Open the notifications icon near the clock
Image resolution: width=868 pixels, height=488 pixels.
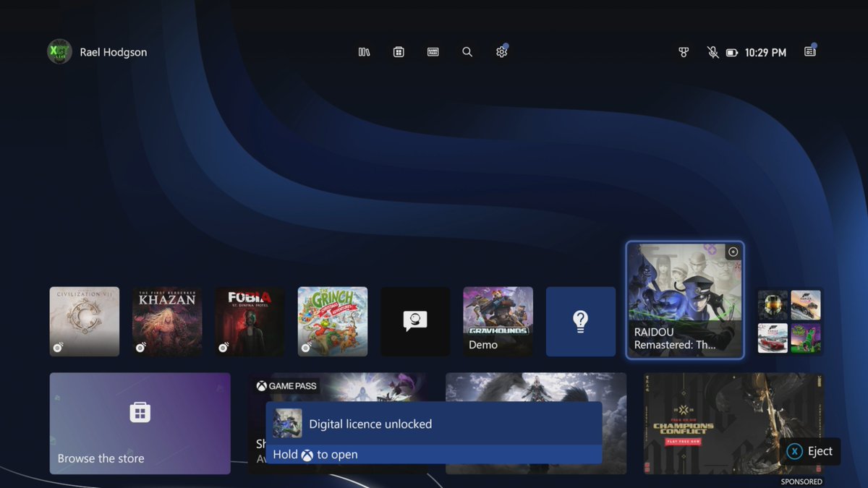[x=810, y=51]
